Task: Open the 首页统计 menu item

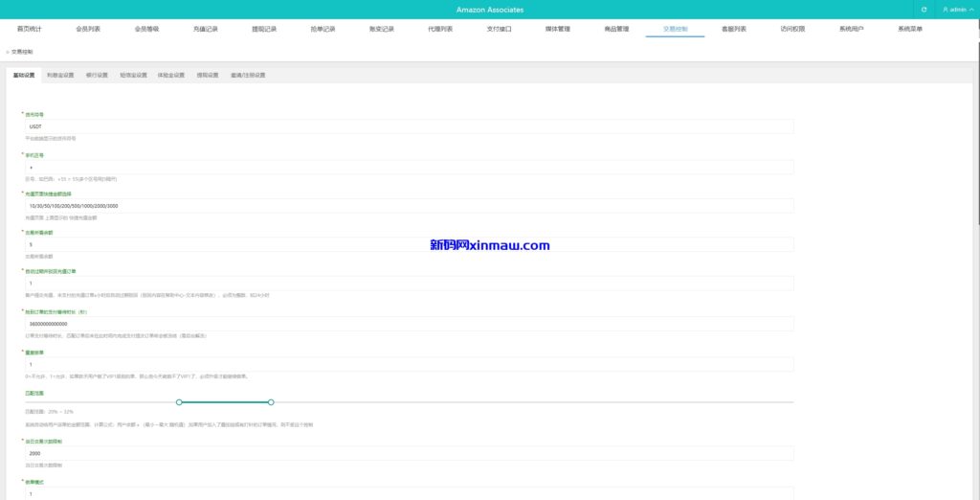Action: (x=30, y=29)
